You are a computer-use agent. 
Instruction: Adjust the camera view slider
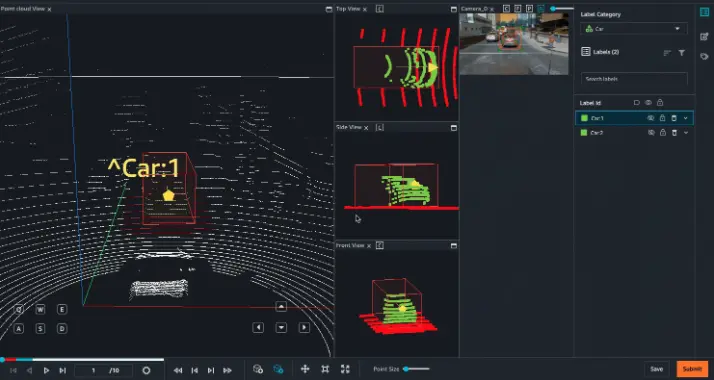click(561, 9)
